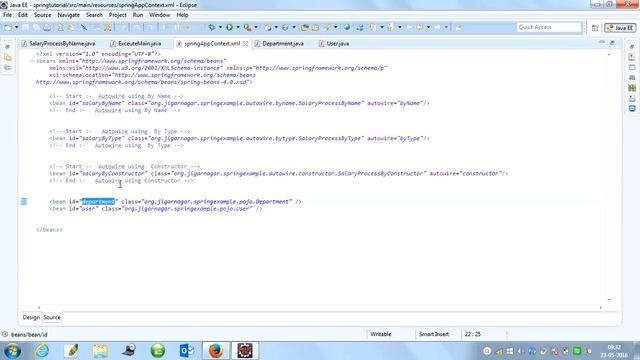Open the Windows Start button
The height and width of the screenshot is (360, 640).
click(11, 351)
